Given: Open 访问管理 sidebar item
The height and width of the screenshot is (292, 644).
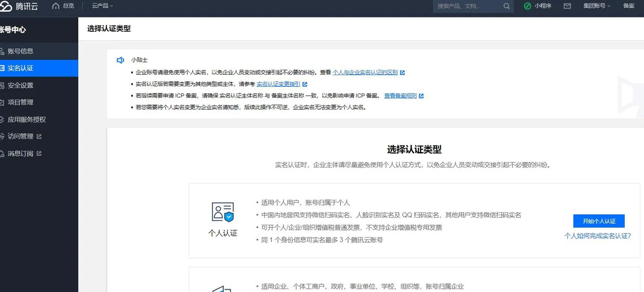Looking at the screenshot, I should (21, 136).
